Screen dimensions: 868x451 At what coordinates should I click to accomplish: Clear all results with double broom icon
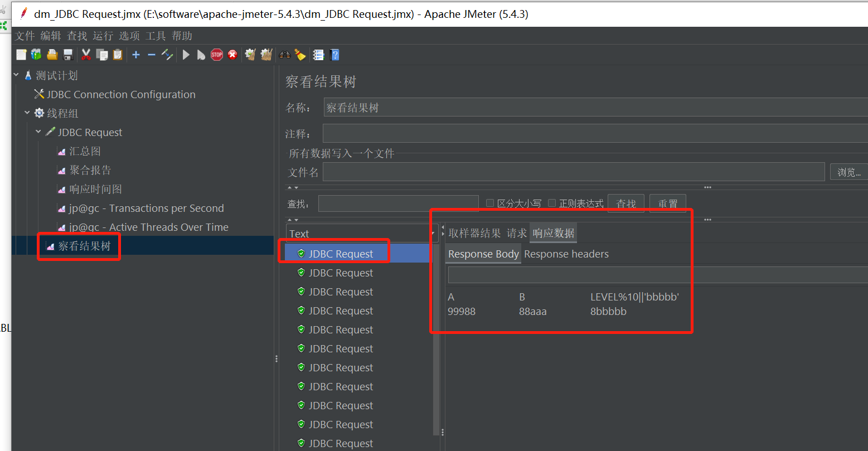coord(266,55)
